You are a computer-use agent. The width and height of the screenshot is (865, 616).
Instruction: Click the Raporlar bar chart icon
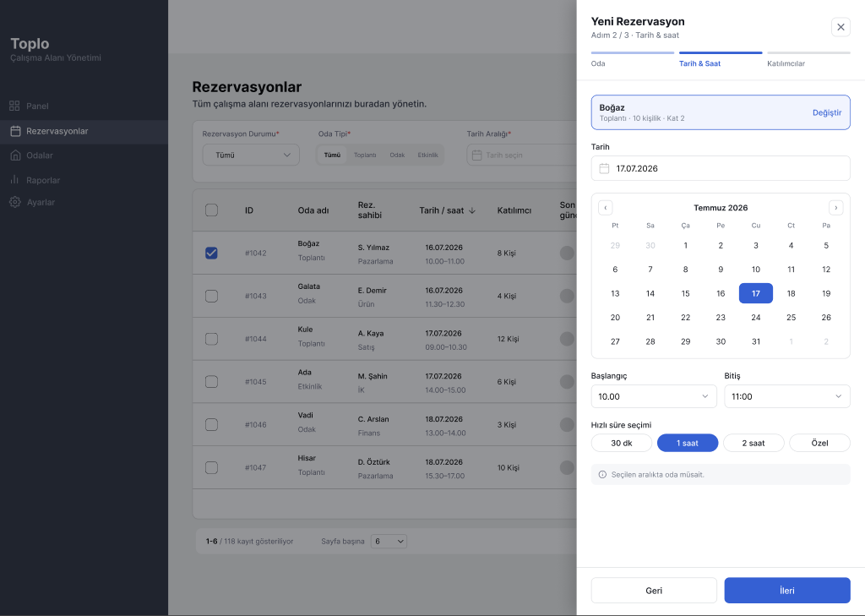click(15, 179)
